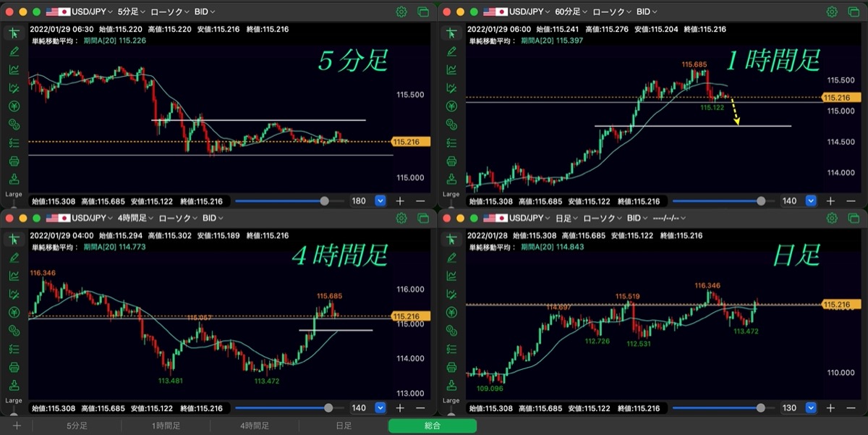
Task: Open settings gear in the 60分足 chart
Action: (x=832, y=12)
